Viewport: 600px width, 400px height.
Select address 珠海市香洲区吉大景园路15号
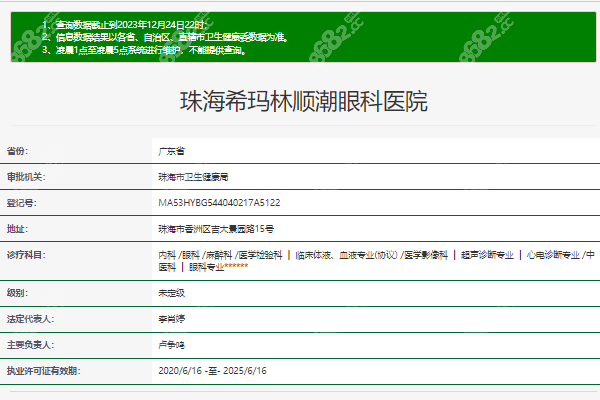[216, 229]
